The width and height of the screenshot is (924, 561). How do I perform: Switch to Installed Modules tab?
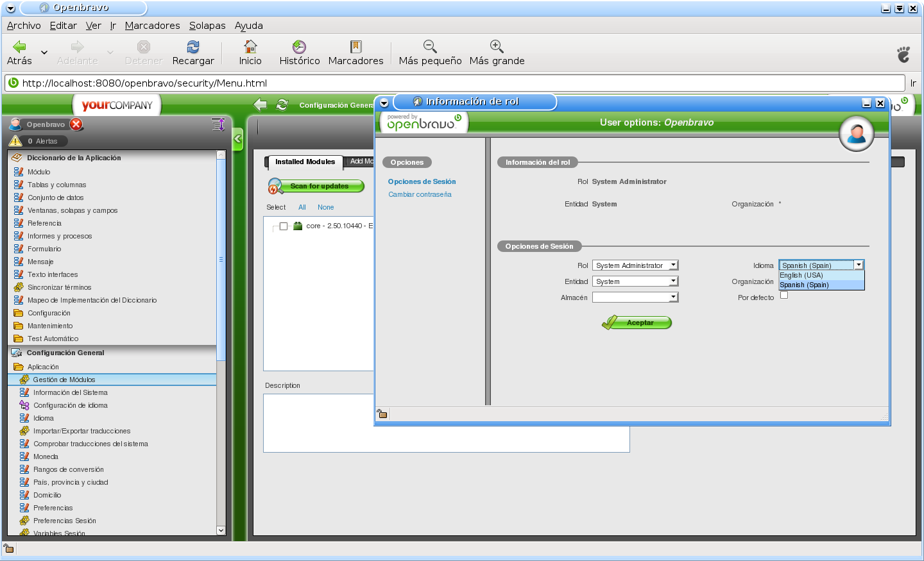(305, 162)
